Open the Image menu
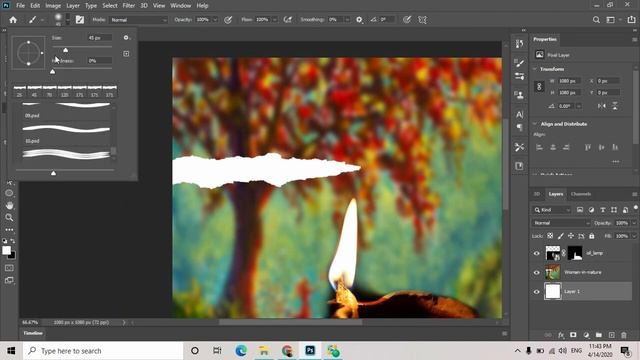This screenshot has height=360, width=640. [x=53, y=6]
